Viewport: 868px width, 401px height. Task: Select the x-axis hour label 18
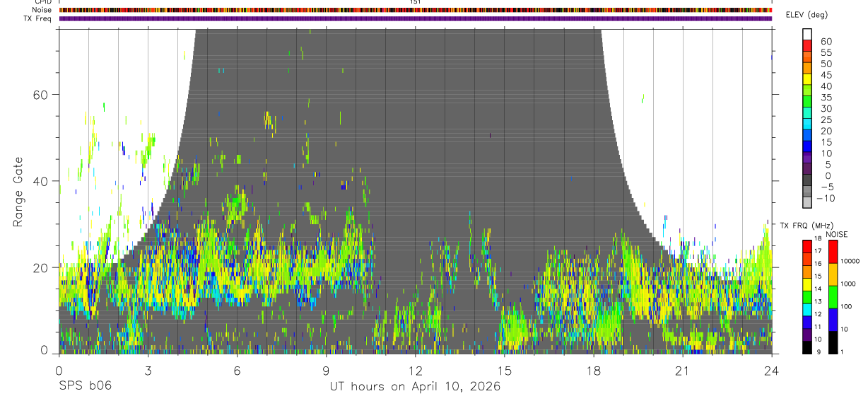594,371
